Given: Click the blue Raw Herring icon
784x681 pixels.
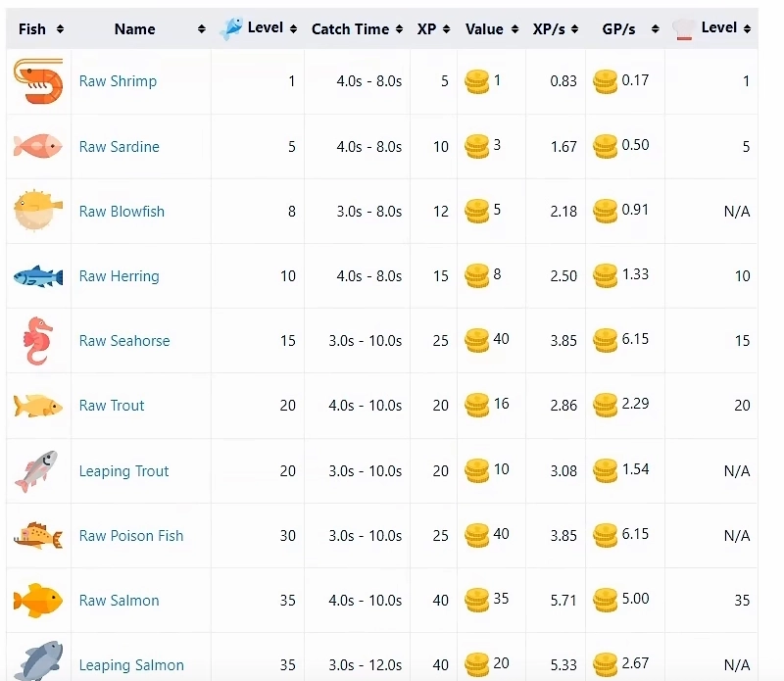Looking at the screenshot, I should point(38,276).
